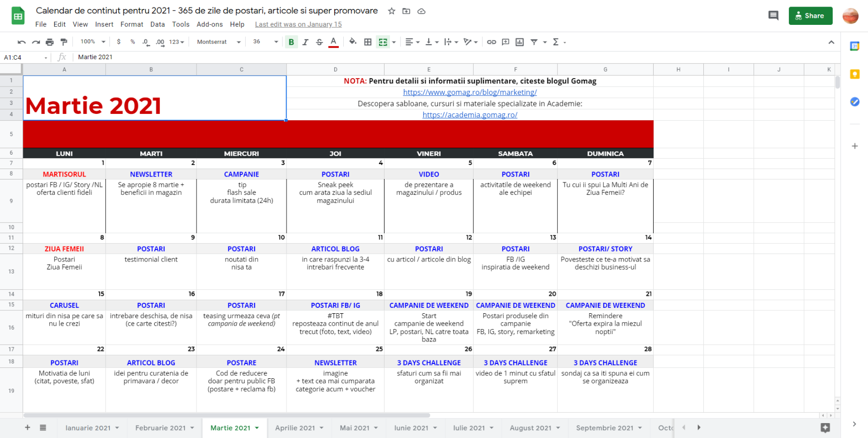Open the Borders tool
This screenshot has height=438, width=868.
[368, 42]
